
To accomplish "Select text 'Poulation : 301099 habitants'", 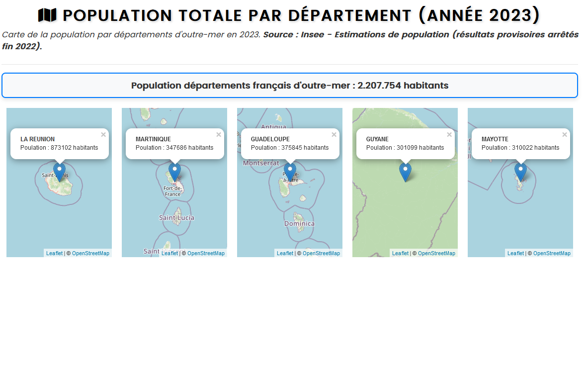I will pos(405,148).
